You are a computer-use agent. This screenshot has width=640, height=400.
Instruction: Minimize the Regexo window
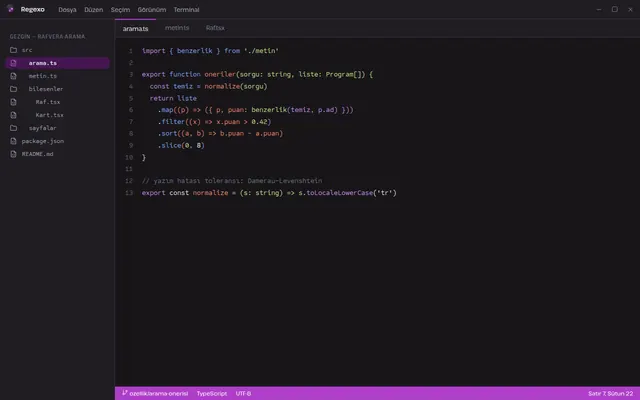click(x=598, y=9)
